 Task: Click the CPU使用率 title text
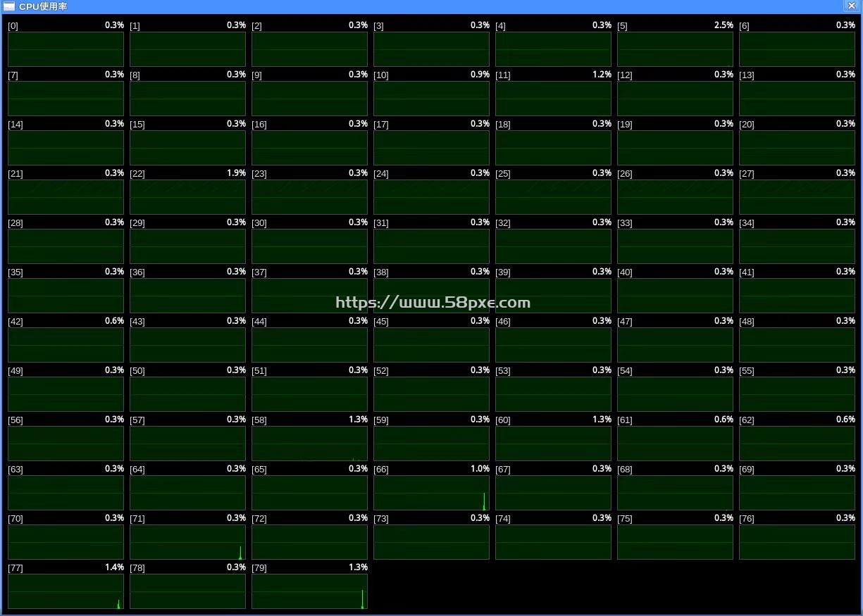(43, 6)
